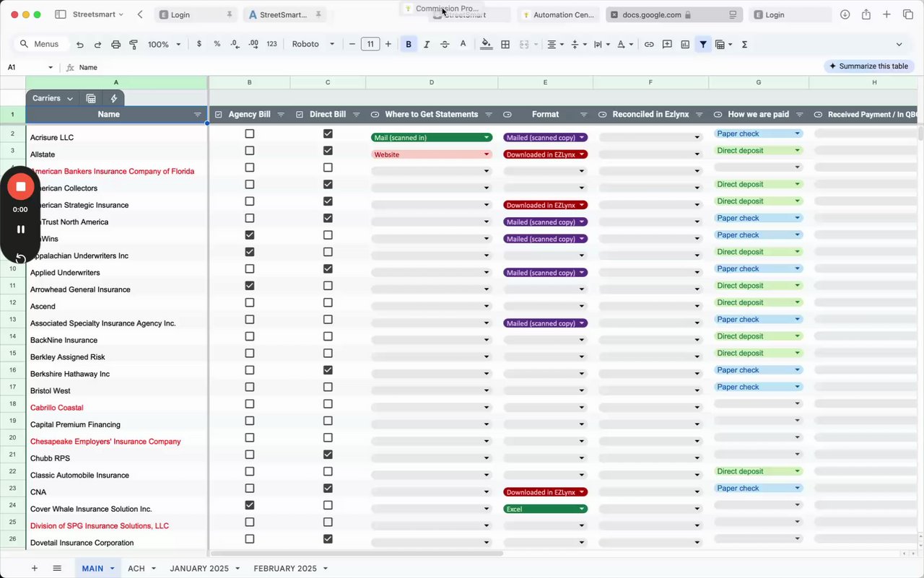Open the Roboto font dropdown
The height and width of the screenshot is (578, 924).
point(313,44)
